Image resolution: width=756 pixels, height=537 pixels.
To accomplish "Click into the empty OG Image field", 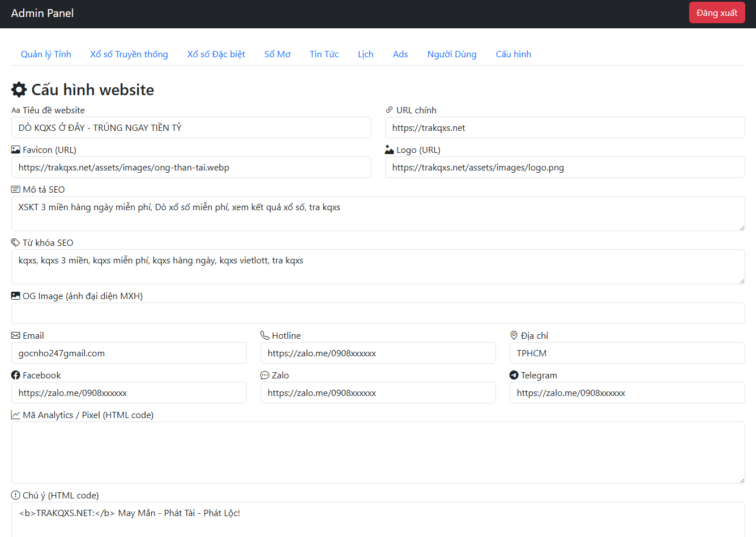I will (378, 313).
